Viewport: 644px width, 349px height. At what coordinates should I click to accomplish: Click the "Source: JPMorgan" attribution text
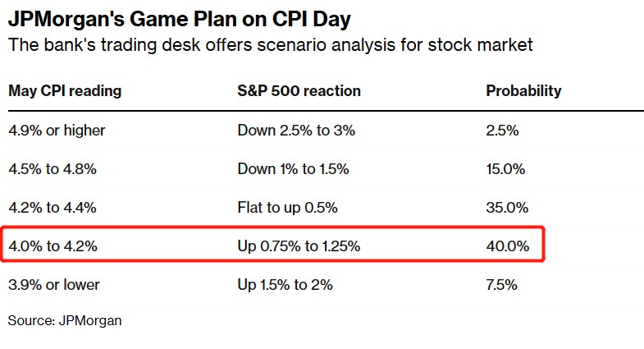pyautogui.click(x=65, y=320)
